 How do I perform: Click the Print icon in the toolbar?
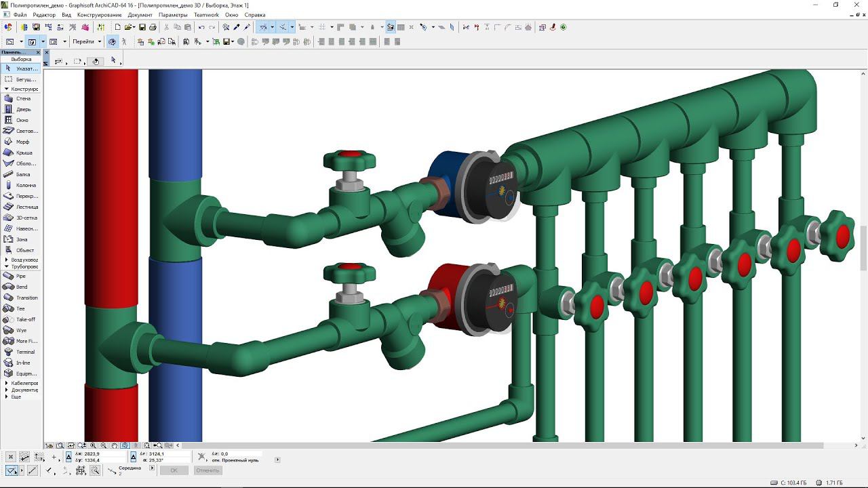(x=153, y=27)
